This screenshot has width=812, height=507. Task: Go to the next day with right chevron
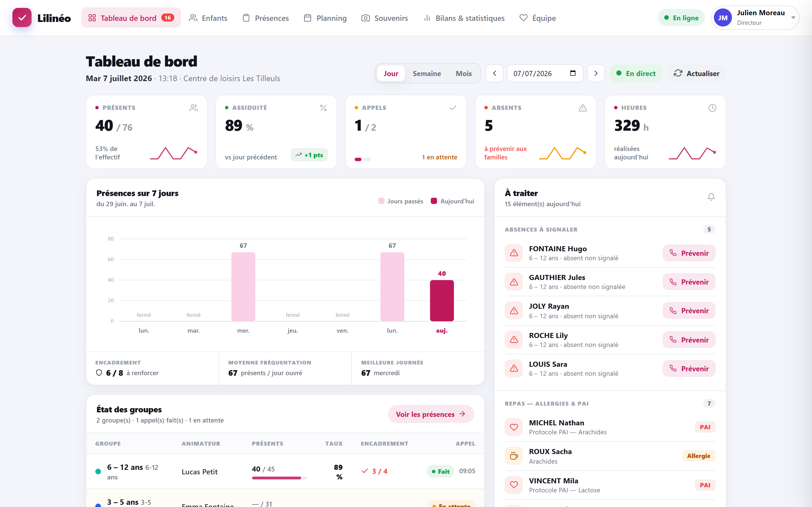(x=595, y=74)
